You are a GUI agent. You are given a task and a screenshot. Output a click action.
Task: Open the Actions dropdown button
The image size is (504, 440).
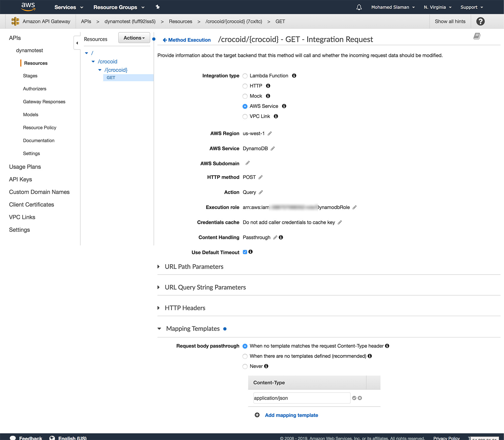click(134, 38)
